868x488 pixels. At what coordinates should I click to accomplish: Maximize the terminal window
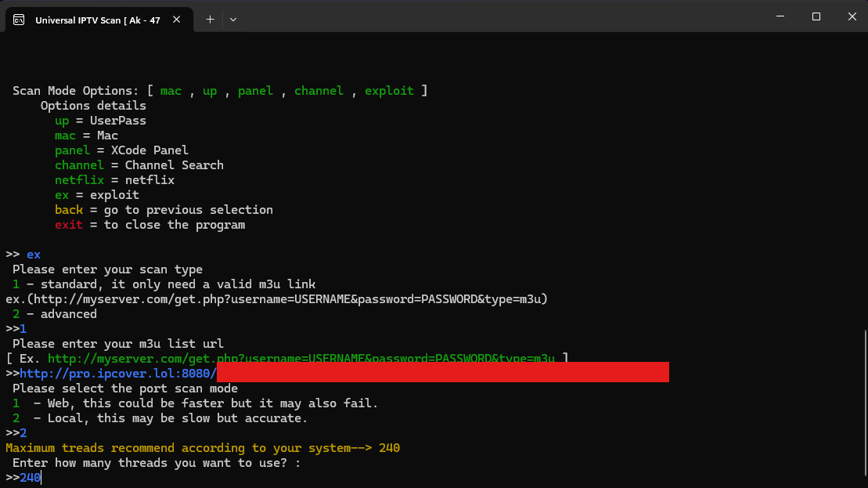(816, 16)
